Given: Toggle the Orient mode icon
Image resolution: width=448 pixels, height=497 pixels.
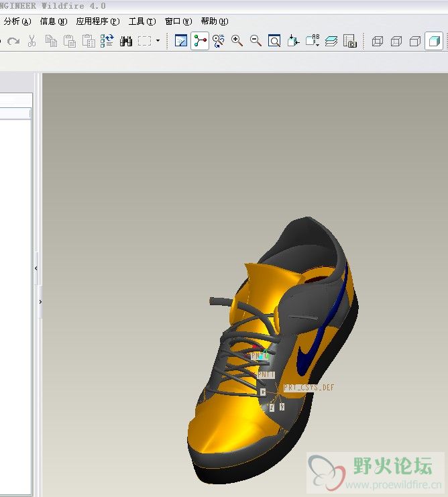Looking at the screenshot, I should coord(218,41).
